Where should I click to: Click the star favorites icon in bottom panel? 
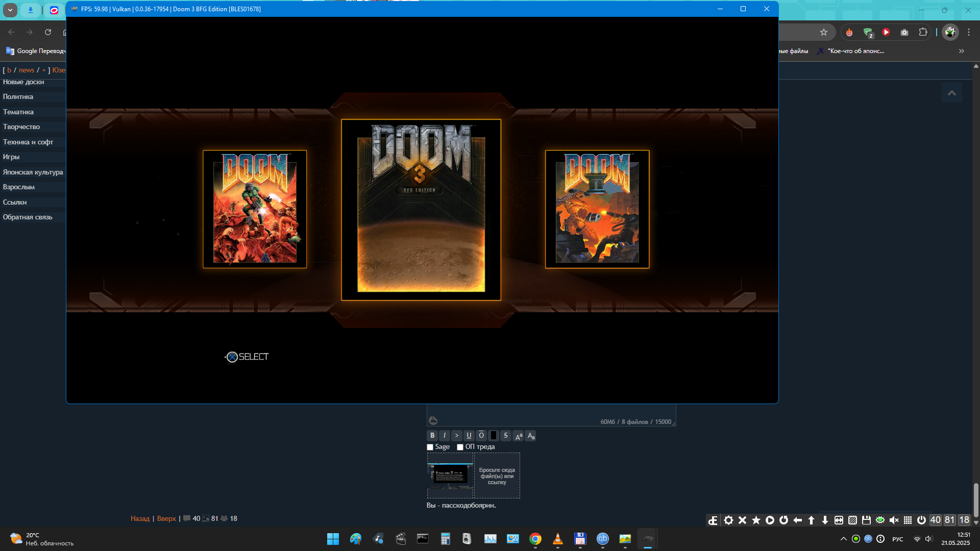point(756,520)
